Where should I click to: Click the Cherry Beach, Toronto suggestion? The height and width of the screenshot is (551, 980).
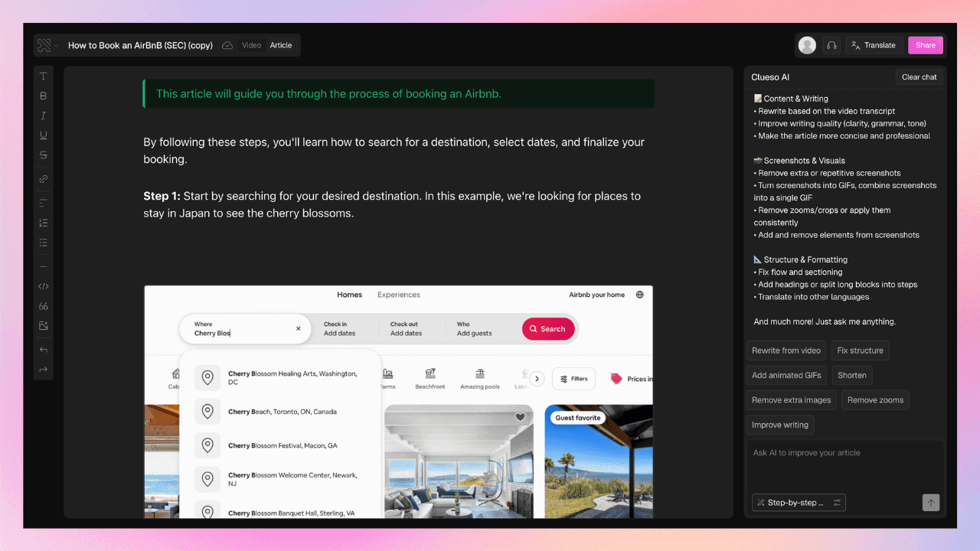click(280, 412)
